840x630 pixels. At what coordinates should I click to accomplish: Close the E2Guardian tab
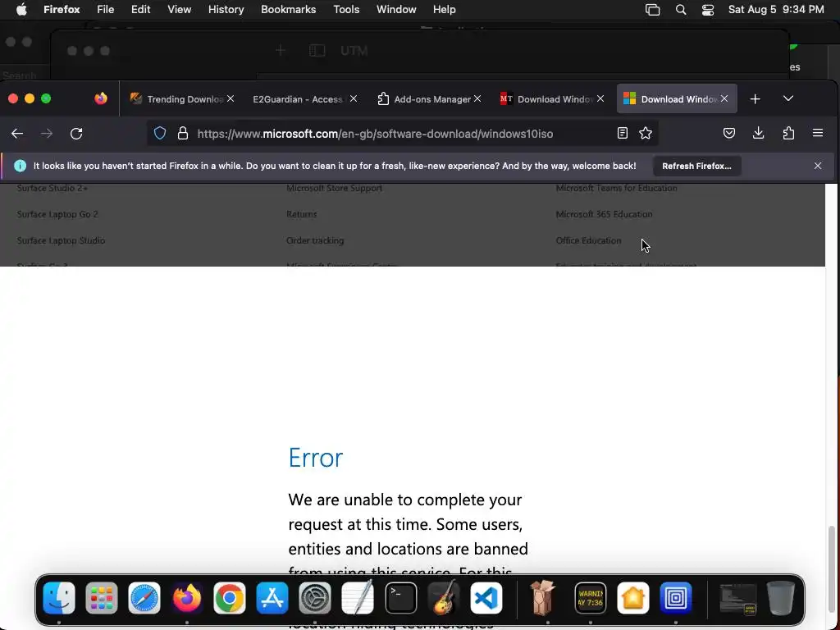[x=354, y=99]
